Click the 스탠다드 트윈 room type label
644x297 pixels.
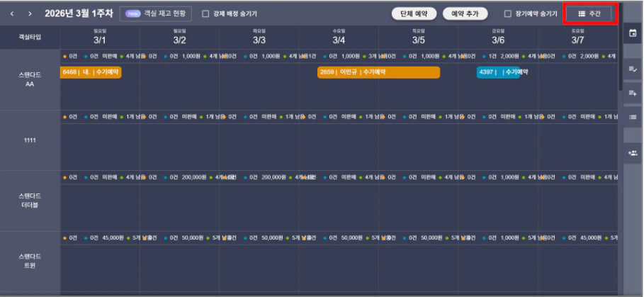pyautogui.click(x=30, y=262)
